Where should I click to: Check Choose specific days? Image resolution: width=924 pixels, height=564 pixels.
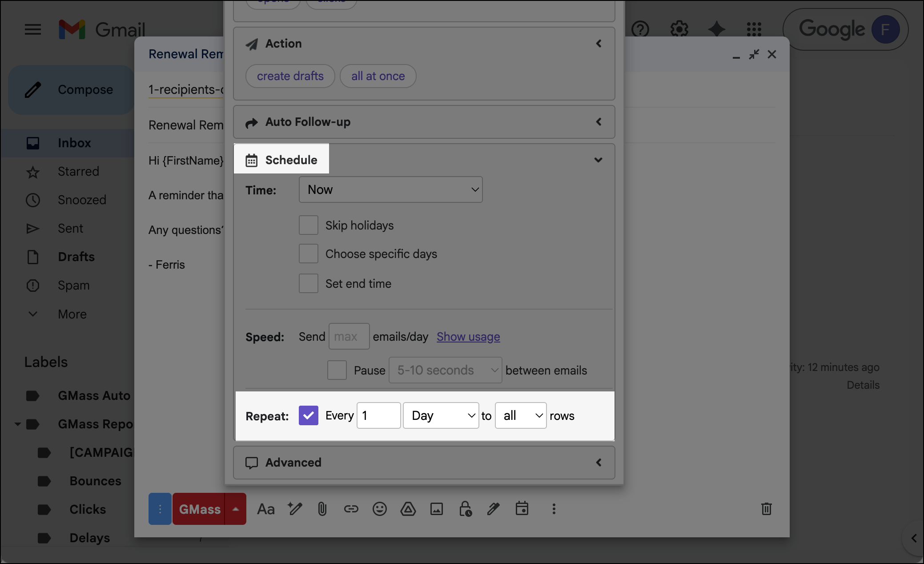tap(309, 254)
